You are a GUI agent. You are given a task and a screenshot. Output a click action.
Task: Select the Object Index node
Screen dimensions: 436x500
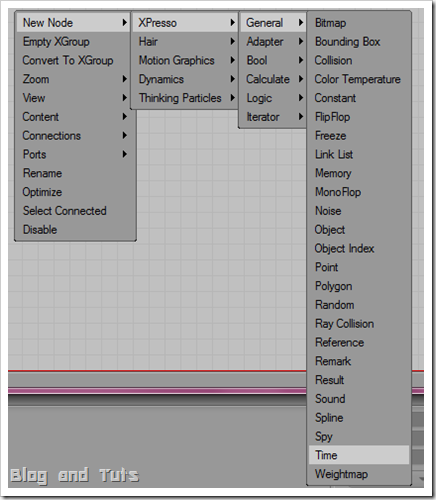pos(359,248)
